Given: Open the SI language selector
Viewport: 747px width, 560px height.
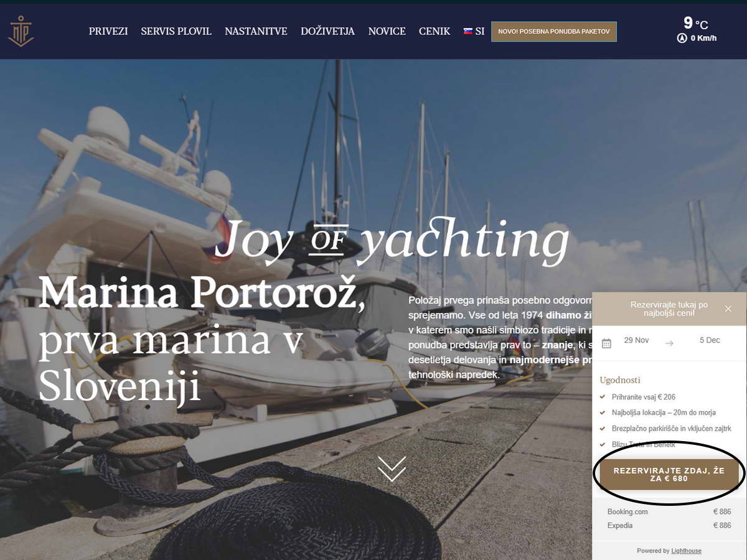Looking at the screenshot, I should tap(474, 31).
